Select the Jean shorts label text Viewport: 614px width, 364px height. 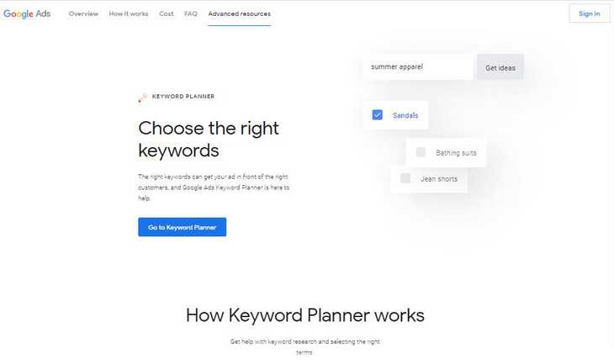pos(438,178)
